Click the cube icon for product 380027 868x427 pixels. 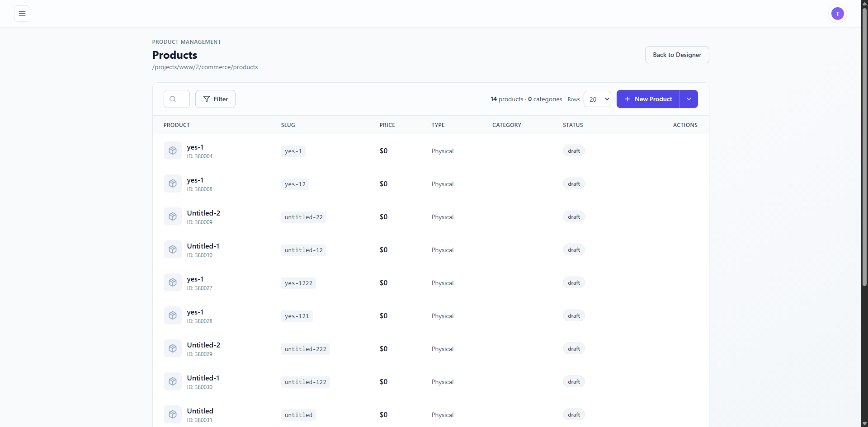pos(173,283)
